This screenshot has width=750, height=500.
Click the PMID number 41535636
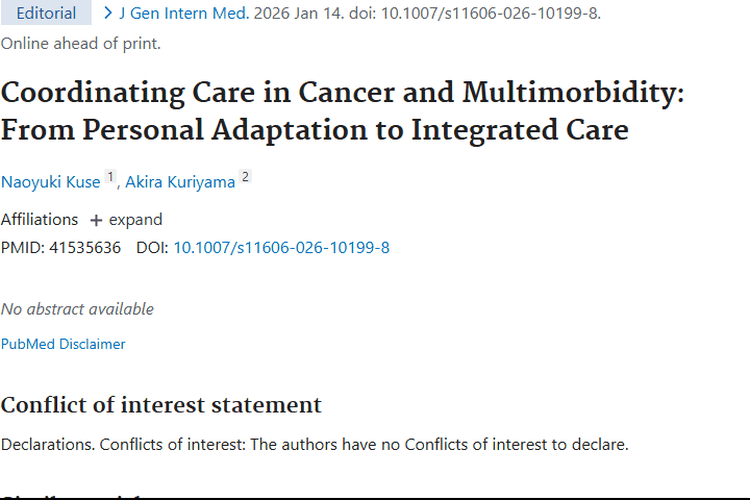[84, 247]
